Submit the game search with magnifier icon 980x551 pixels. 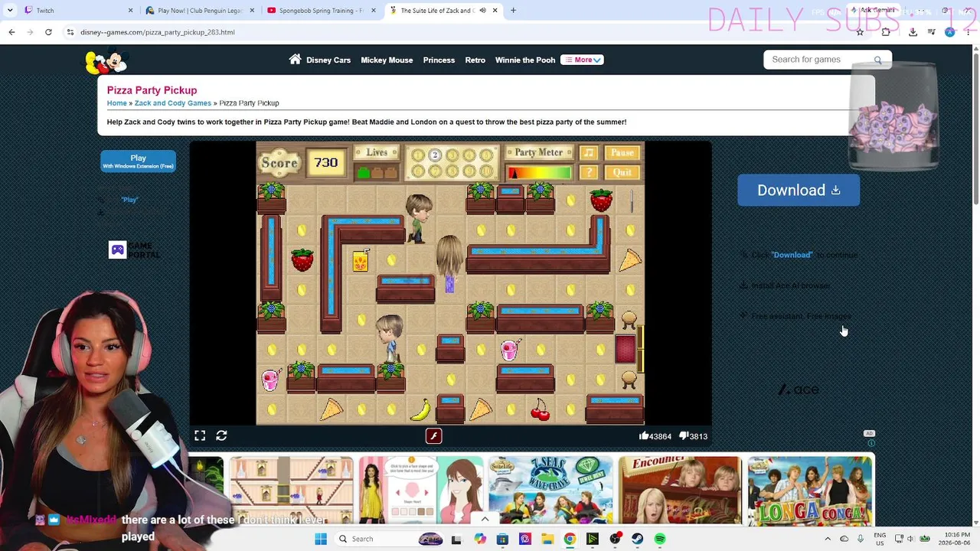point(877,60)
